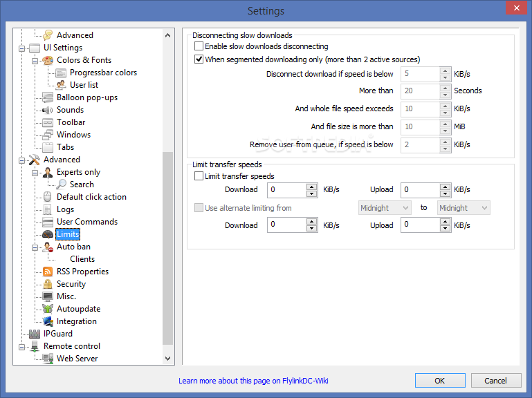Click the Default click action mouse icon
The width and height of the screenshot is (532, 398).
tap(48, 197)
